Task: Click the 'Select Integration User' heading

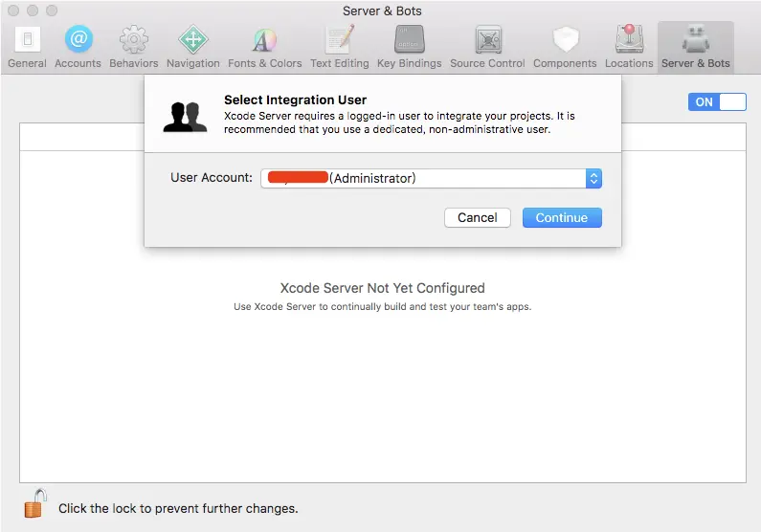Action: coord(295,100)
